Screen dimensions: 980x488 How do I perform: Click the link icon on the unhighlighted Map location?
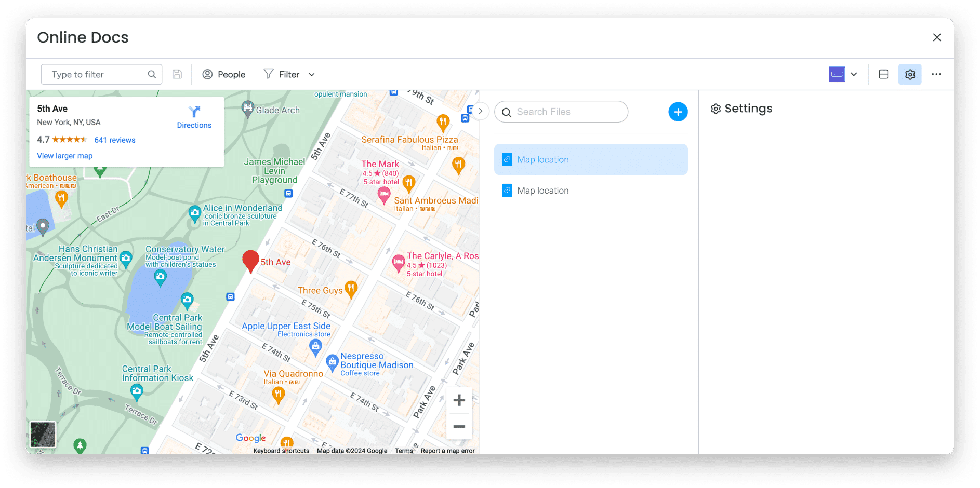[507, 191]
